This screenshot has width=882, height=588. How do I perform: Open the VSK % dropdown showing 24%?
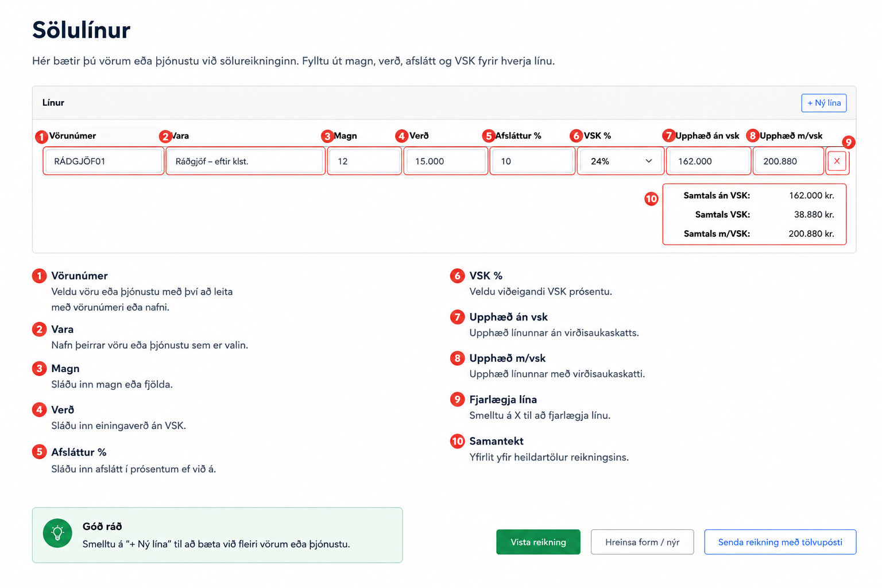pyautogui.click(x=621, y=161)
